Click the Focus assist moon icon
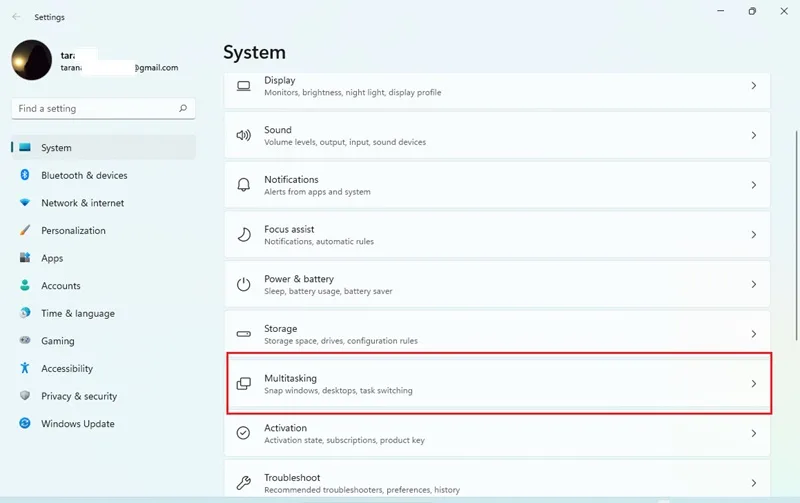 coord(244,235)
